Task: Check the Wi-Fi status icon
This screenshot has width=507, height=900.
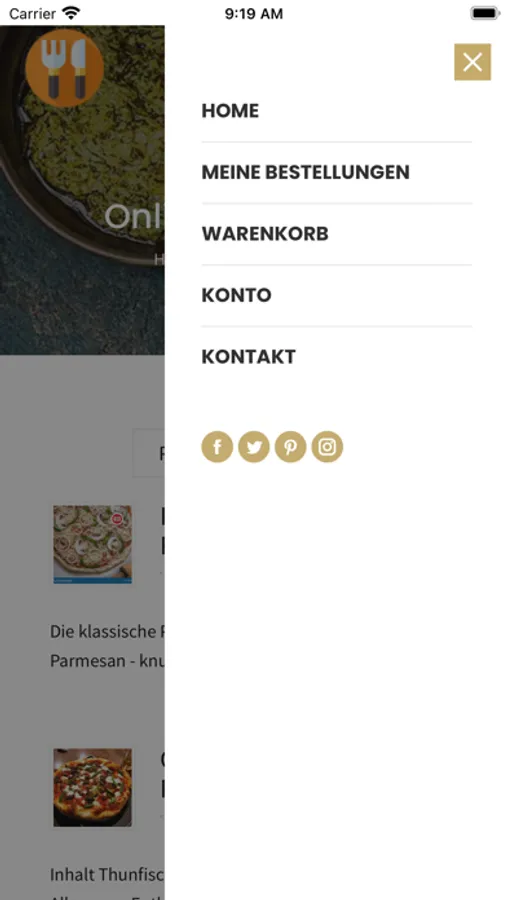Action: (x=71, y=13)
